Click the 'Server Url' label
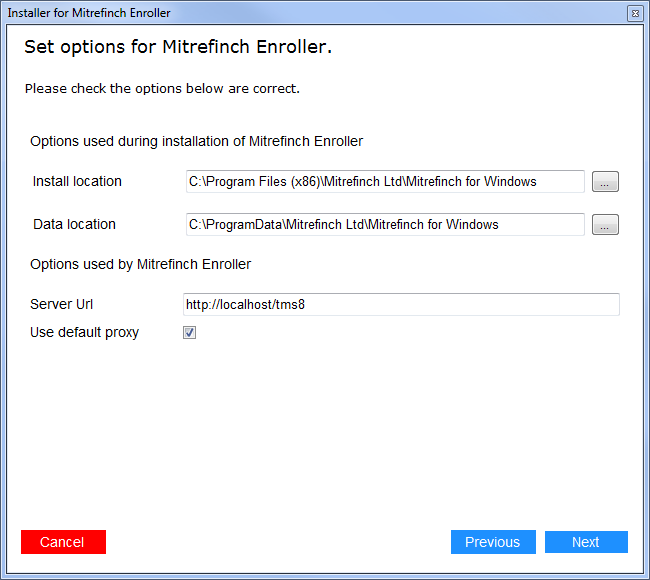The height and width of the screenshot is (580, 650). coord(61,304)
